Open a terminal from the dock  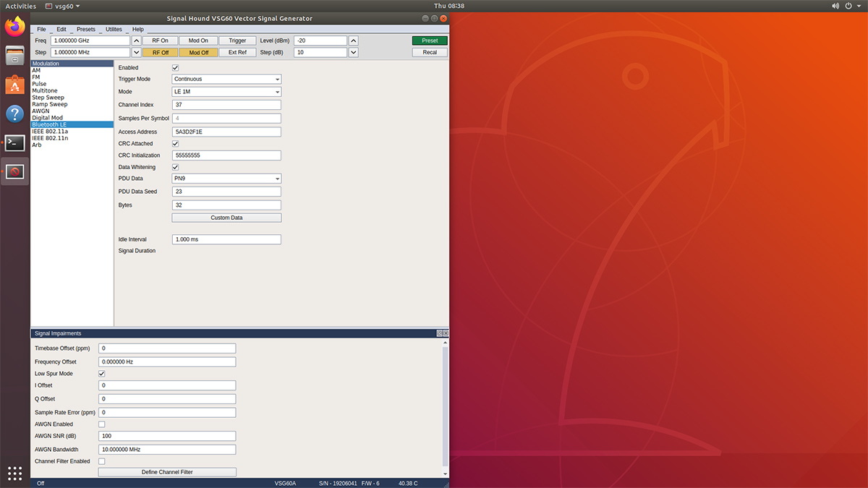[13, 142]
